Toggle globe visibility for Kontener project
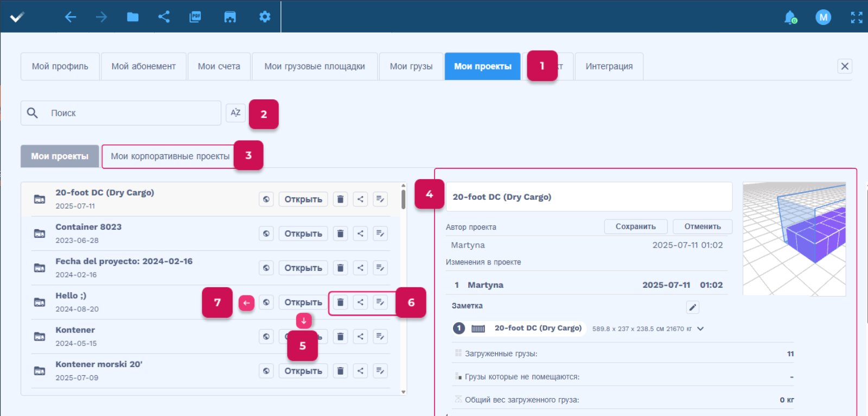This screenshot has width=868, height=416. coord(266,337)
